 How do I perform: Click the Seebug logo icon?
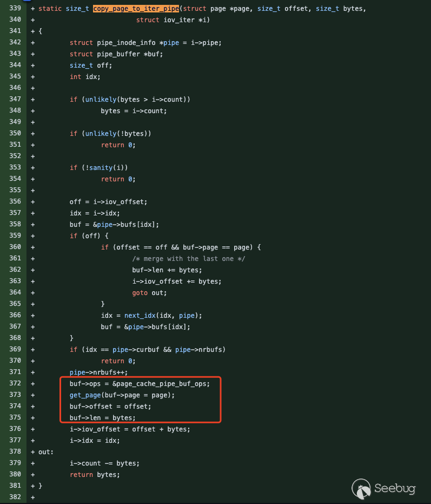click(362, 488)
